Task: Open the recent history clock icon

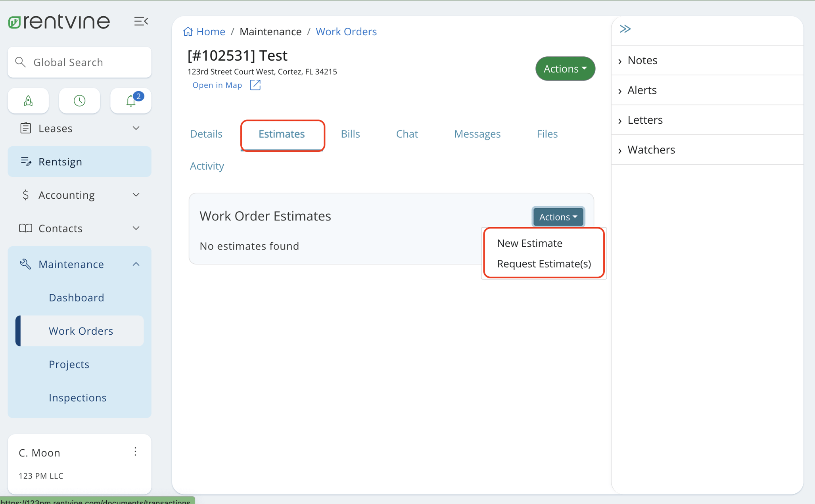Action: pyautogui.click(x=79, y=101)
